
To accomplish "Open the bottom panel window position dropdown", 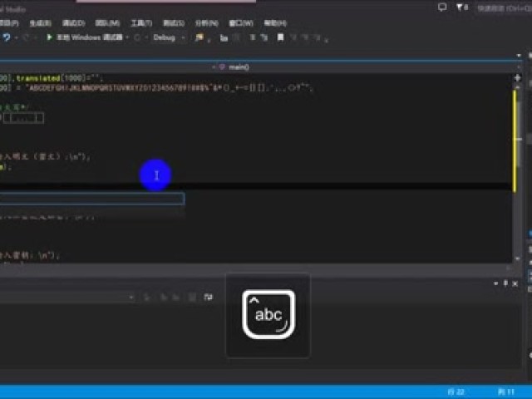I will (x=495, y=283).
